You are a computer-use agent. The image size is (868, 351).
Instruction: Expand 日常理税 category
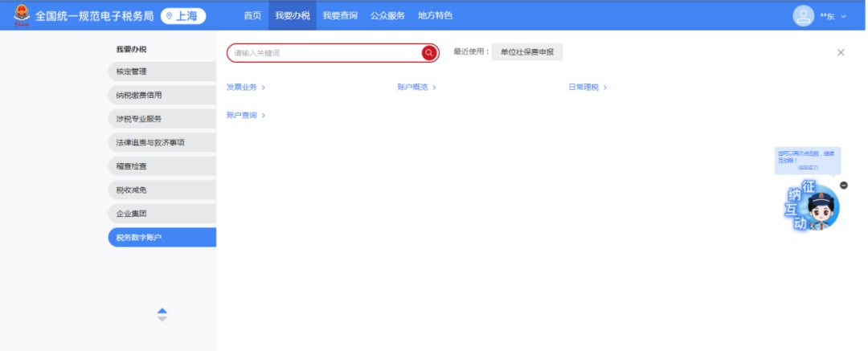coord(588,87)
